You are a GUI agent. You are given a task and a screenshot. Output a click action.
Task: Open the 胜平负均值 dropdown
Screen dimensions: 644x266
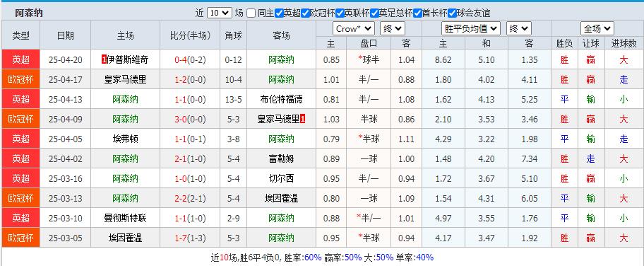click(x=471, y=29)
